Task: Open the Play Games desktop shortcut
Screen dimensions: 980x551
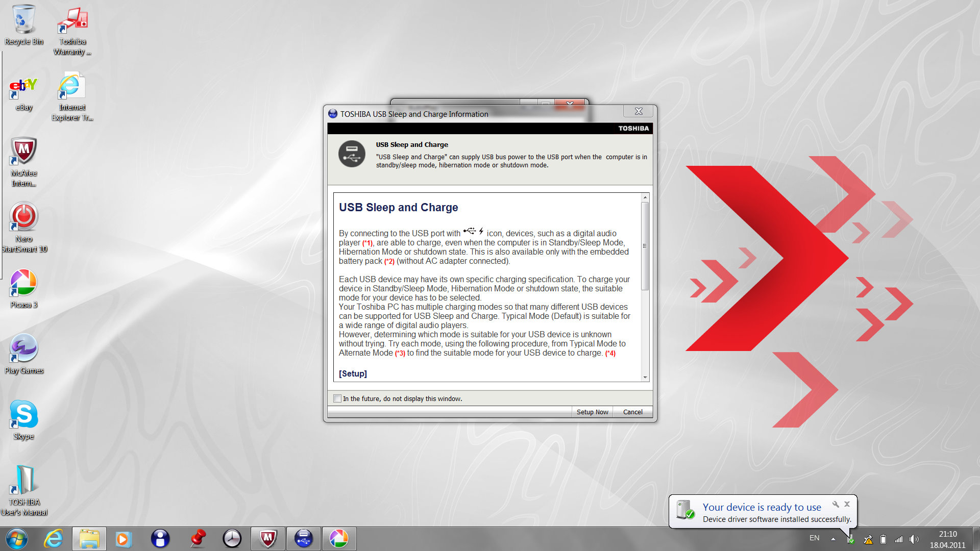Action: (x=23, y=354)
